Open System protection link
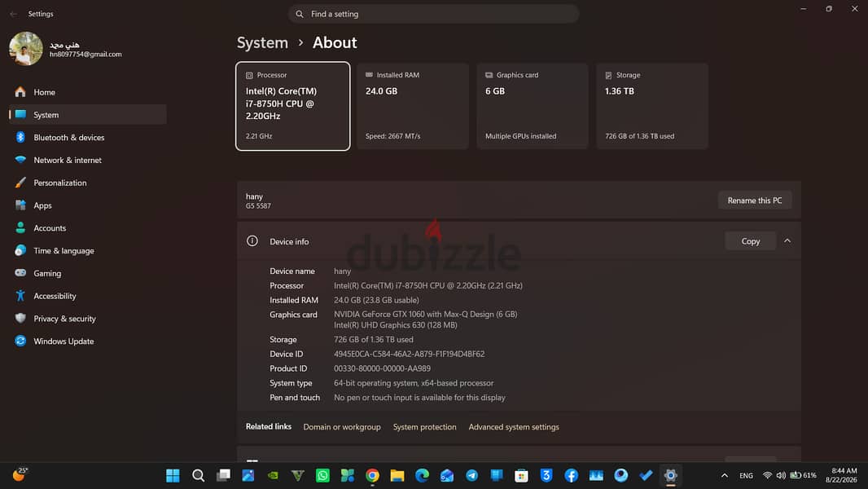 pyautogui.click(x=424, y=427)
